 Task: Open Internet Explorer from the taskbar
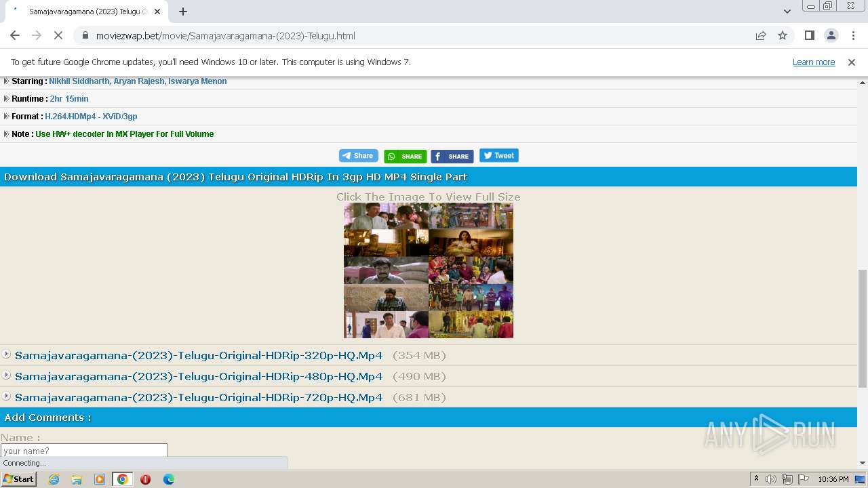tap(54, 479)
